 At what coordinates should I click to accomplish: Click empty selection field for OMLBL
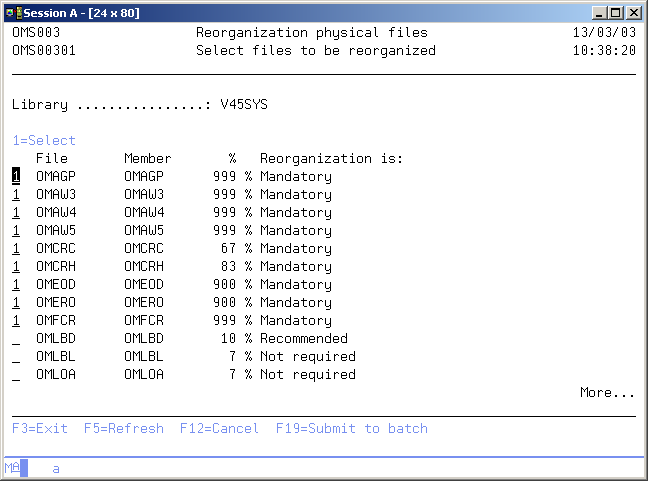pos(16,357)
